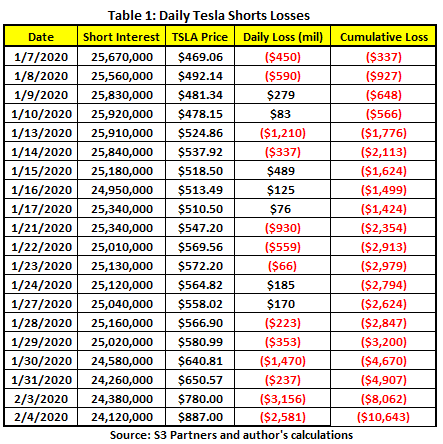
Task: Click the 1/21/2020 date cell
Action: (x=41, y=228)
